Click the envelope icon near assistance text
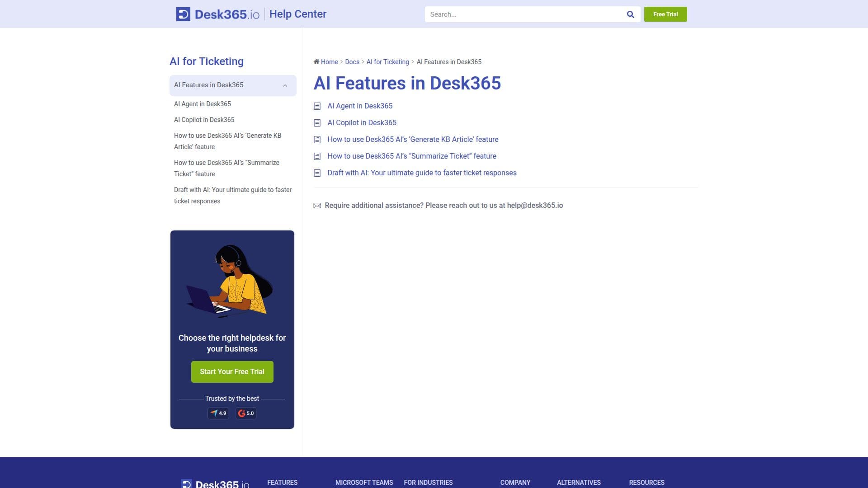Image resolution: width=868 pixels, height=488 pixels. click(x=317, y=206)
